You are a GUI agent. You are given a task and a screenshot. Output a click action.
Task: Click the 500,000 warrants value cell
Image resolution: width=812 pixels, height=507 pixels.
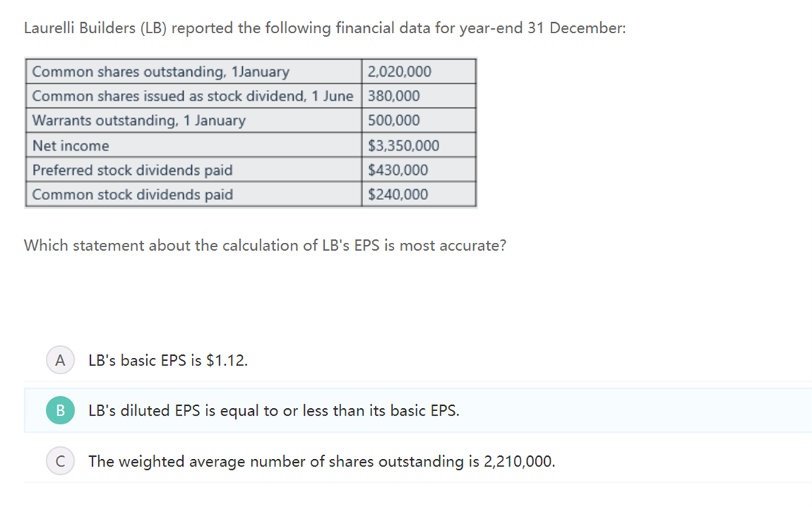click(x=419, y=120)
